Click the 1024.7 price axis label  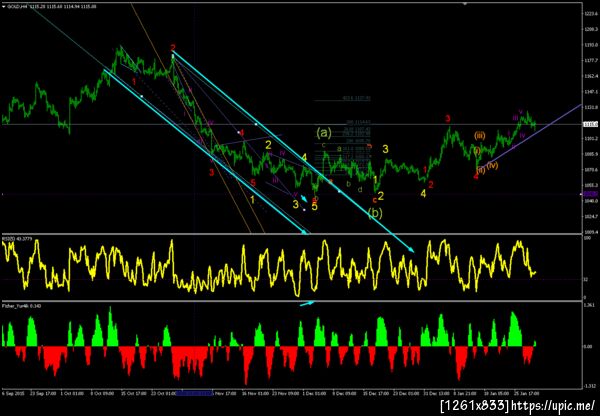[x=590, y=216]
